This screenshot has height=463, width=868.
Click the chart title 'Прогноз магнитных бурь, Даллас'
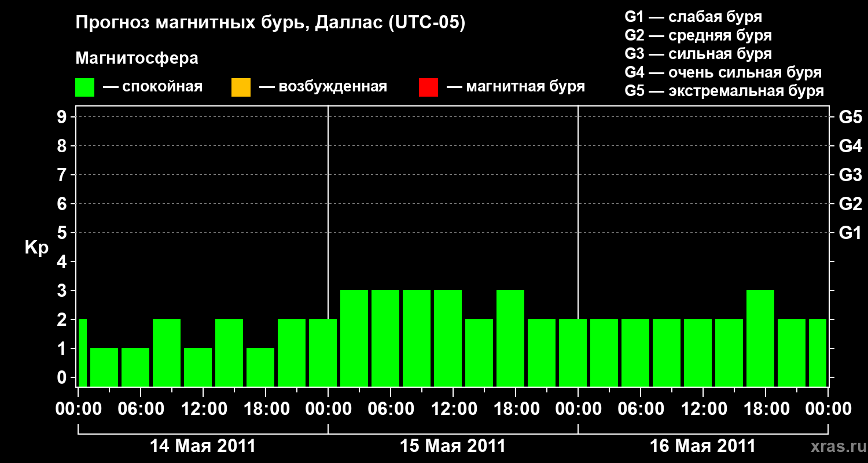coord(229,23)
